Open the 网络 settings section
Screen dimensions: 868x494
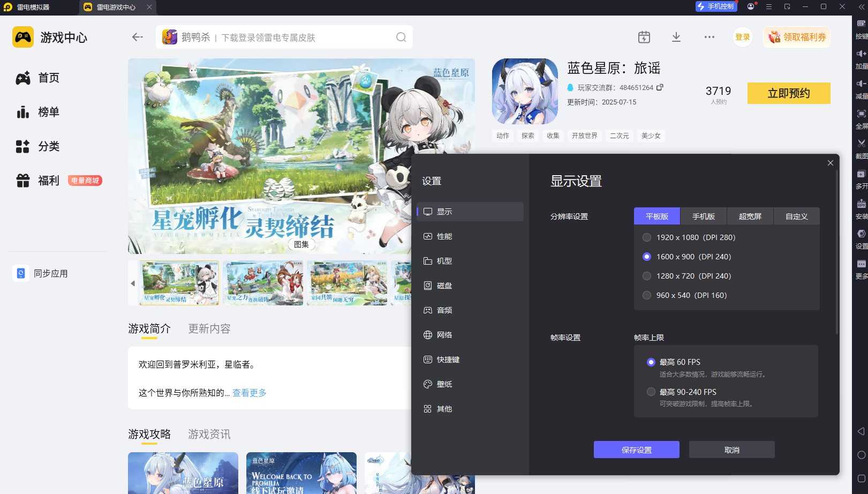(470, 335)
